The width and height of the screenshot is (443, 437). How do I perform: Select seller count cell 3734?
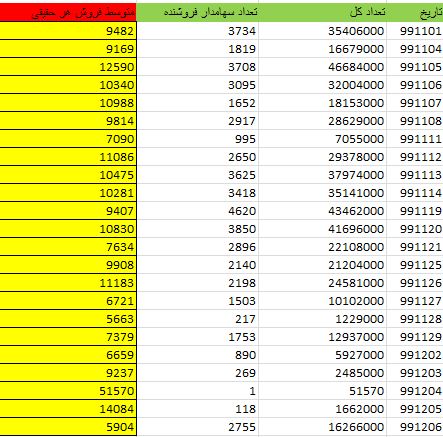(x=198, y=31)
